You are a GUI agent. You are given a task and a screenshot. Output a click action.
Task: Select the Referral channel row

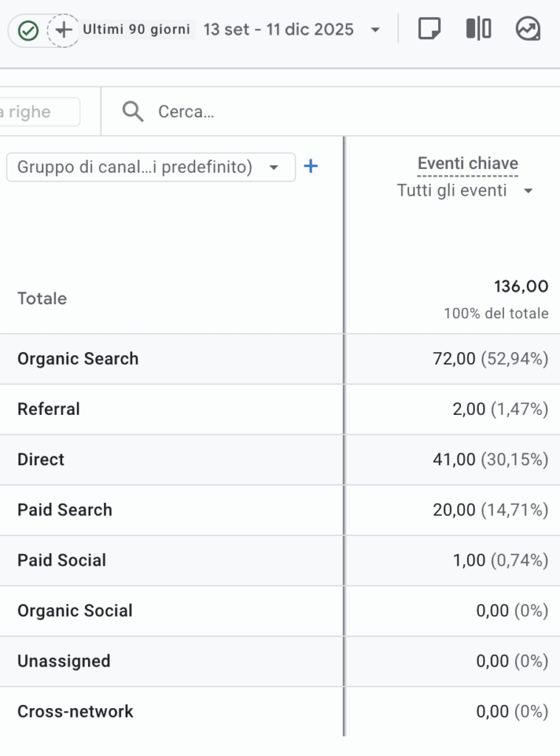49,409
